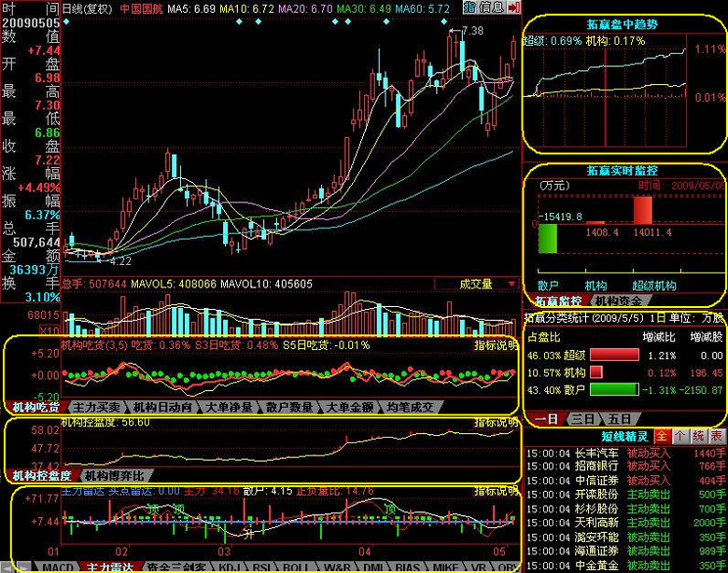Click the 全 filter icon in 短线精灵

pyautogui.click(x=661, y=436)
